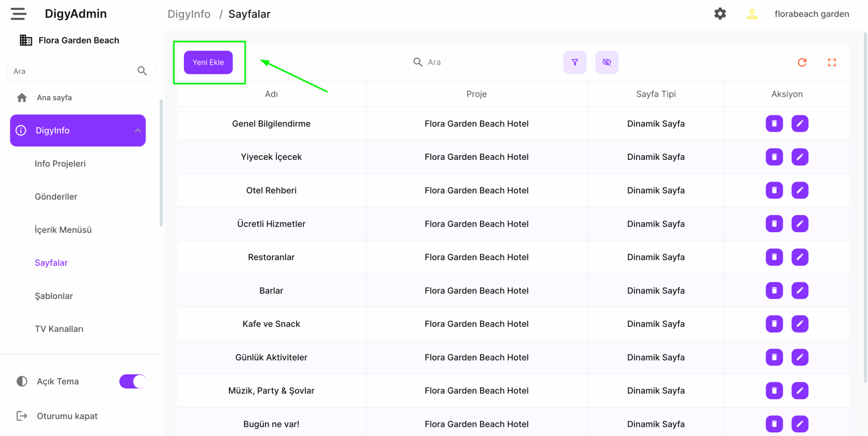This screenshot has height=436, width=868.
Task: Sort by the Proje column header
Action: [x=476, y=94]
